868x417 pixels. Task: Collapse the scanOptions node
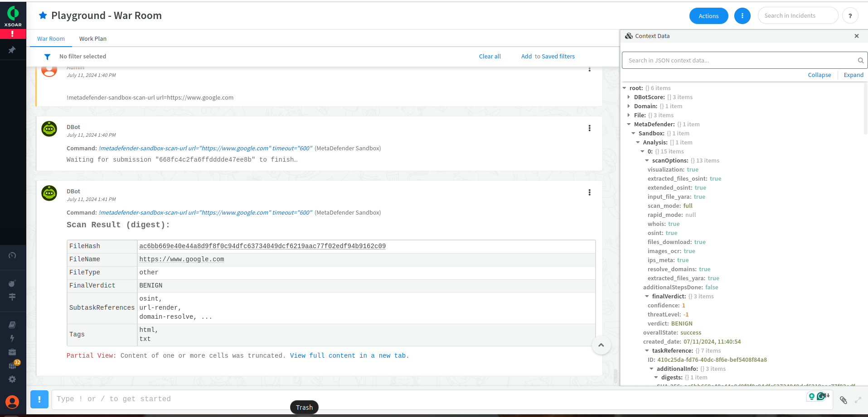point(647,161)
